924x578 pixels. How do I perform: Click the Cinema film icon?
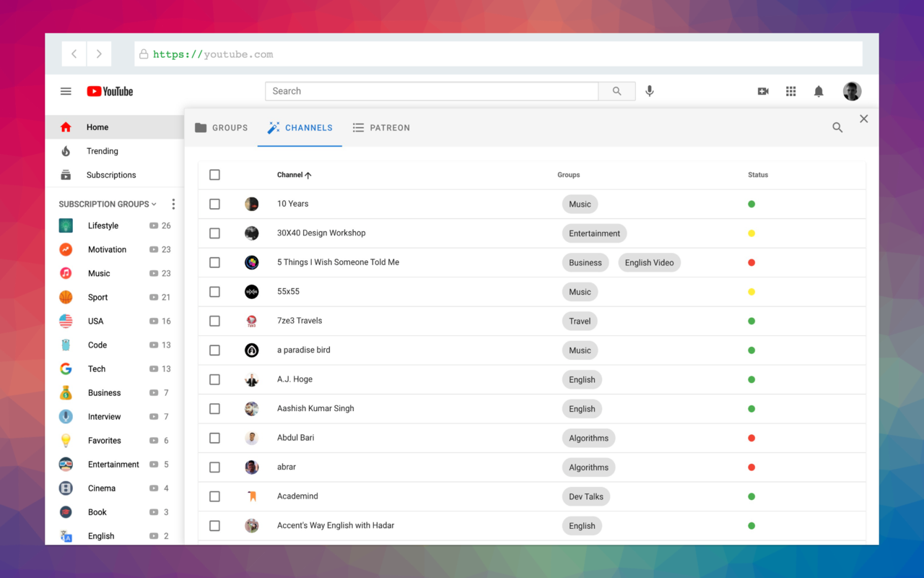(x=66, y=488)
